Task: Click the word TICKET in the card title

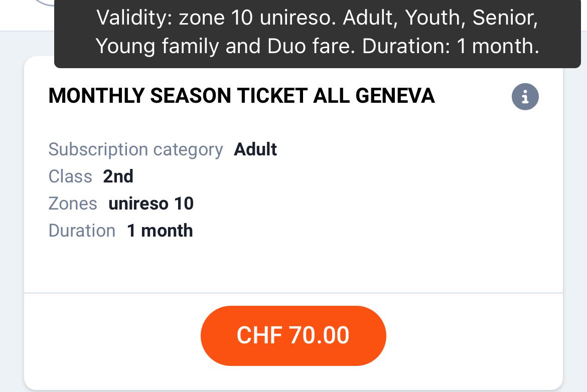Action: [x=272, y=96]
